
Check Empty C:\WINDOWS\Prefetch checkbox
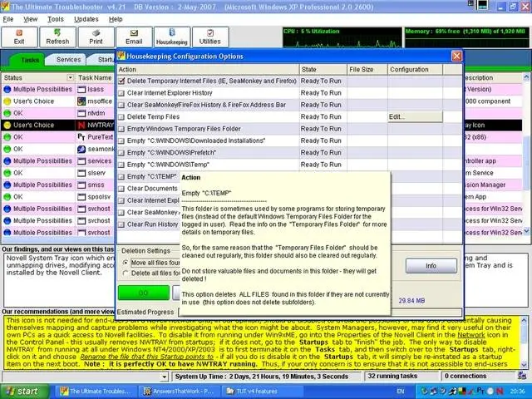pos(121,153)
